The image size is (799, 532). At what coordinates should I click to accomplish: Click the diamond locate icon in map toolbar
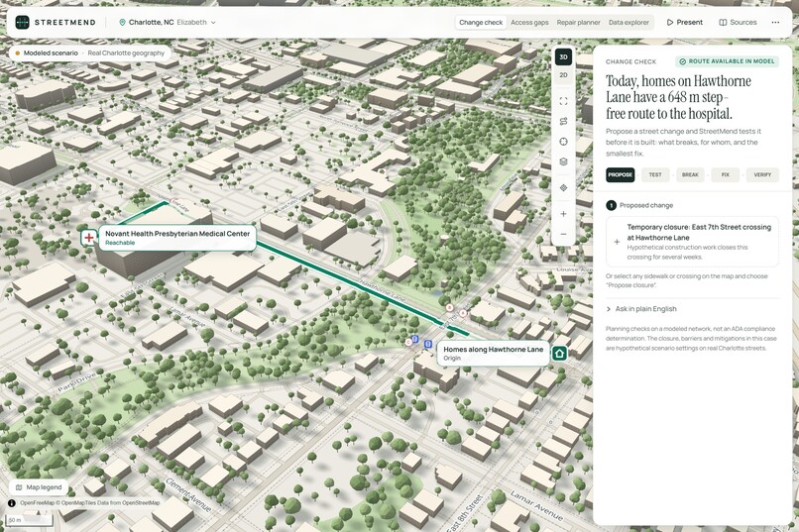(564, 188)
